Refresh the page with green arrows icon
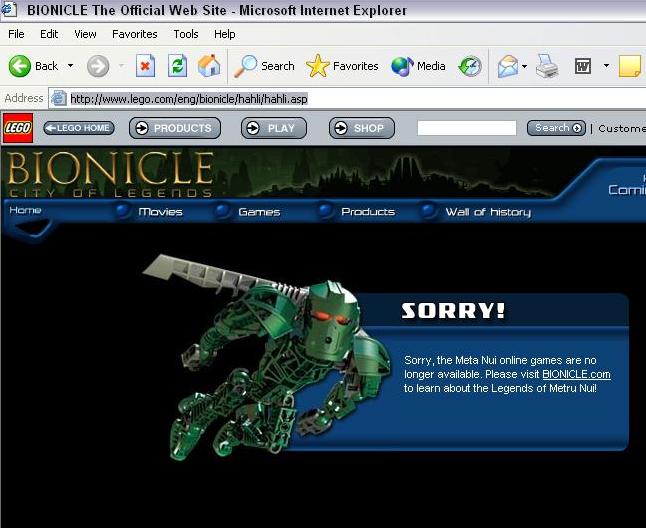The height and width of the screenshot is (528, 646). [178, 66]
